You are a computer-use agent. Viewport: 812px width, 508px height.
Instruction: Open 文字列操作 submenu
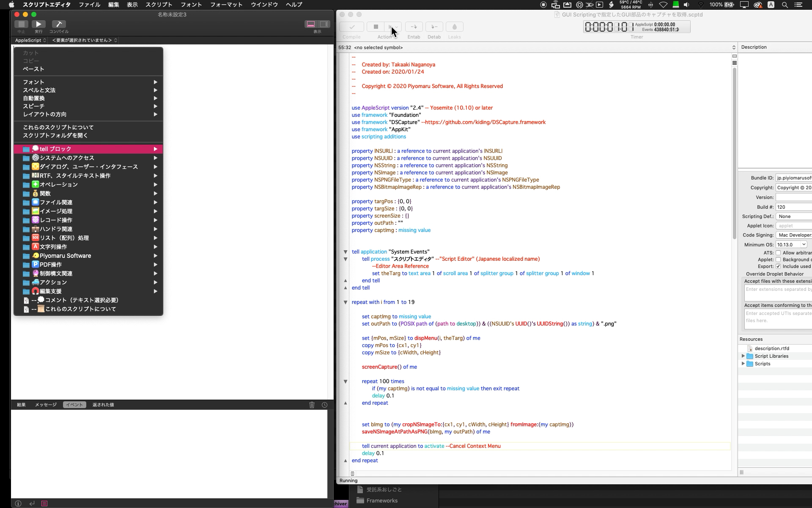(x=88, y=247)
